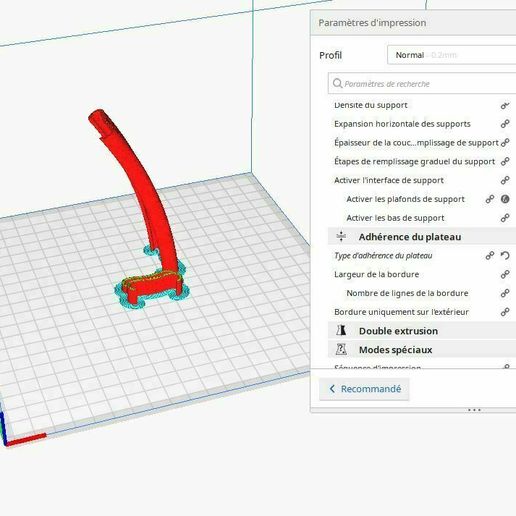Click link icon beside Densité du support
Screen dimensions: 516x516
click(x=505, y=105)
